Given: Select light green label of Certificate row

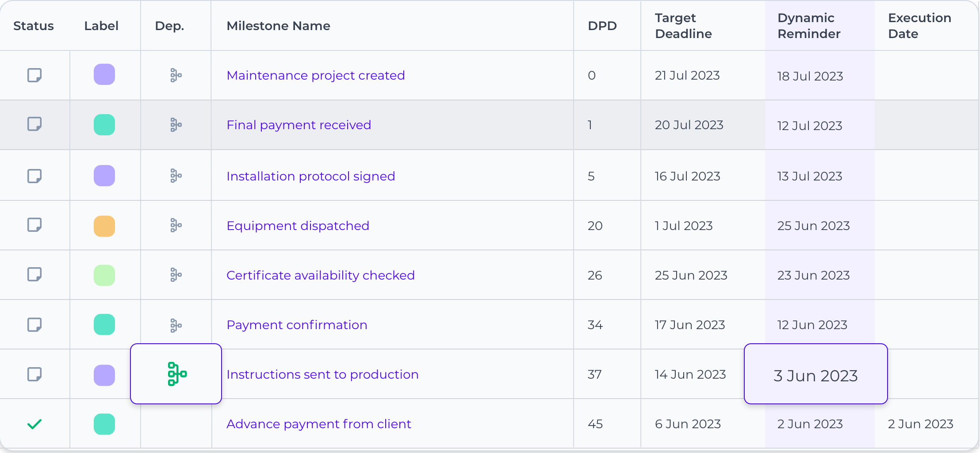Looking at the screenshot, I should click(104, 275).
